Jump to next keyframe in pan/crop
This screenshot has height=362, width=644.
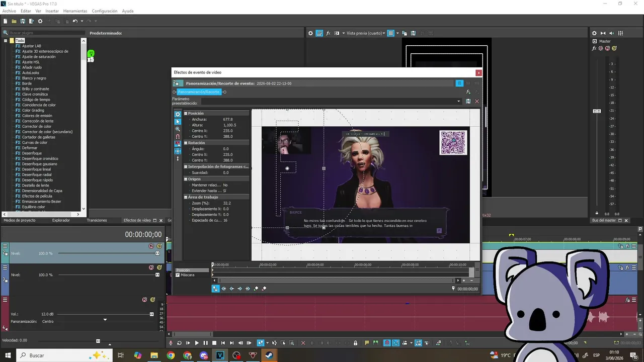tap(239, 289)
